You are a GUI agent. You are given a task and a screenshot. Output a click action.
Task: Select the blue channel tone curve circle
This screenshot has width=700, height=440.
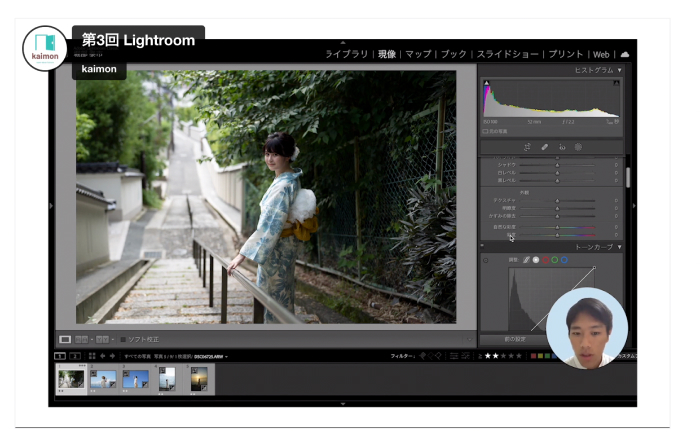tap(564, 260)
